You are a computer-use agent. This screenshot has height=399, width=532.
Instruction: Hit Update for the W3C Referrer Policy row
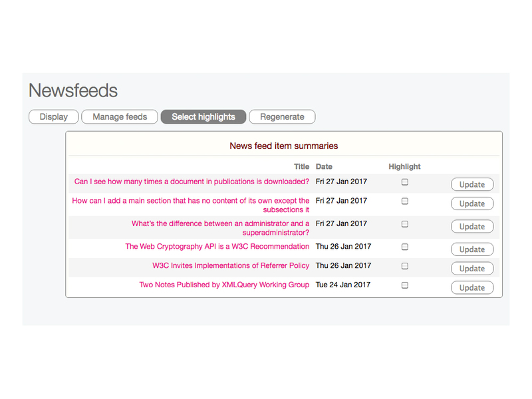tap(472, 269)
